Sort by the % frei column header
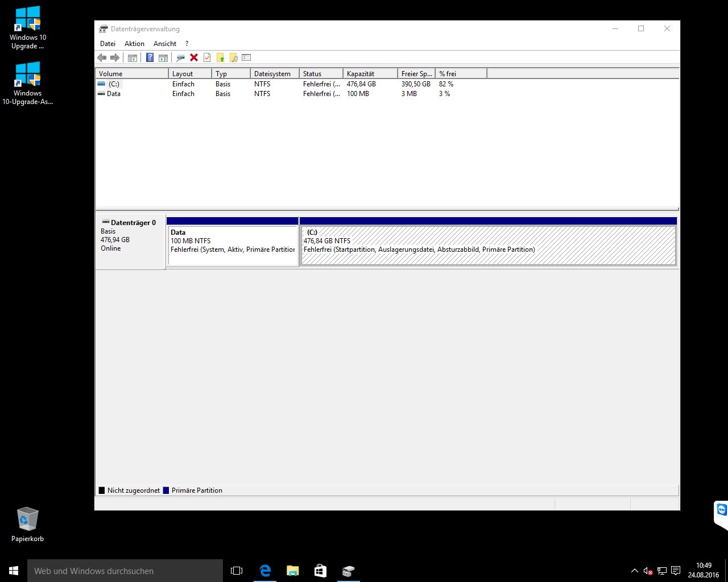Screen dimensions: 728x582 [461, 74]
